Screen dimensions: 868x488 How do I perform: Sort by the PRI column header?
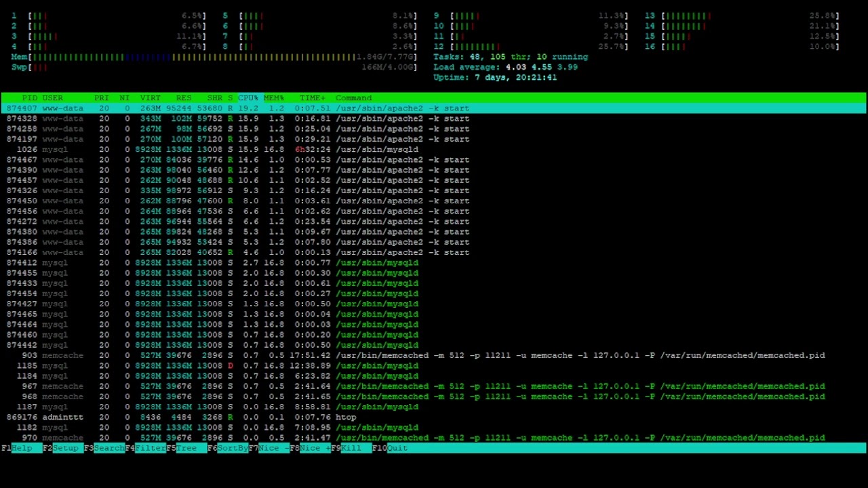102,98
